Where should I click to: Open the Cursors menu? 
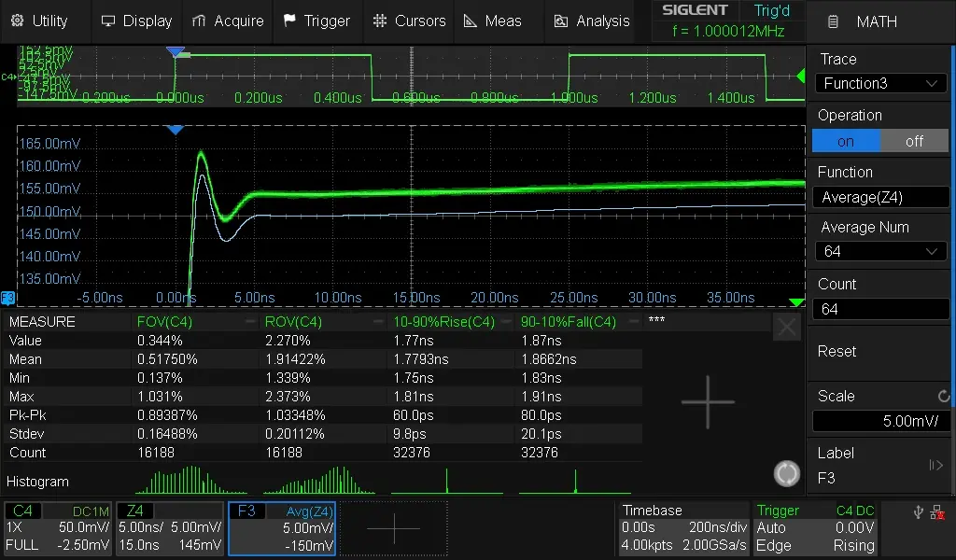coord(409,21)
